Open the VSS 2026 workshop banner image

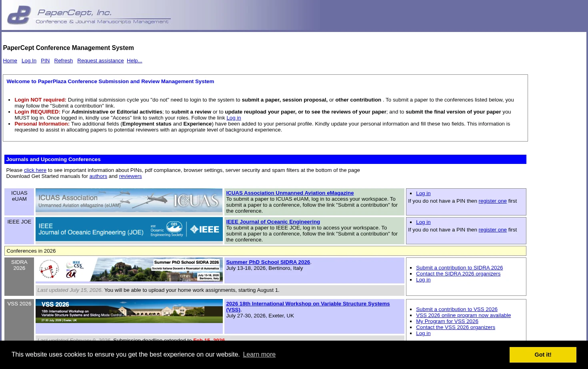pos(129,311)
